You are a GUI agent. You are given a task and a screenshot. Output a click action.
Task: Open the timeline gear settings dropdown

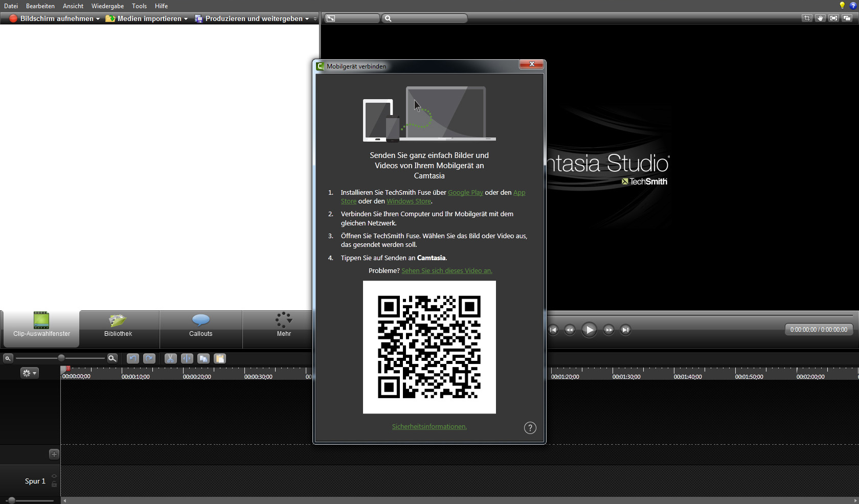click(29, 373)
